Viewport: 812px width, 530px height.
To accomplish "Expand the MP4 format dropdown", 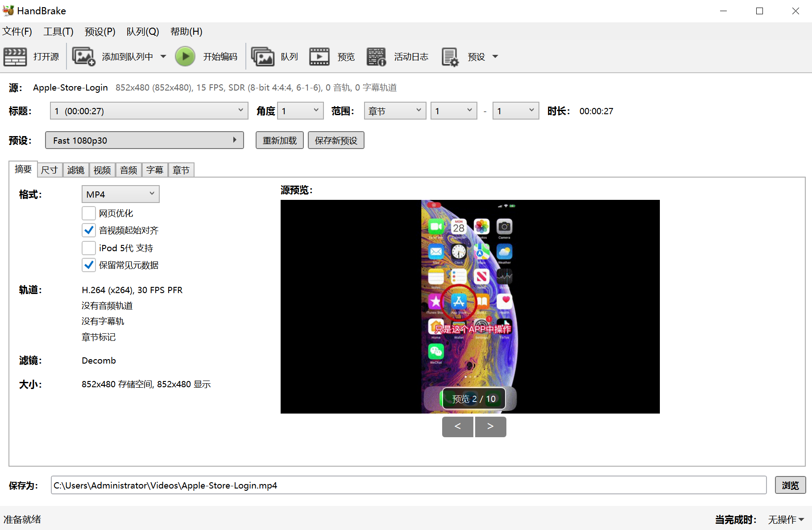I will coord(120,195).
